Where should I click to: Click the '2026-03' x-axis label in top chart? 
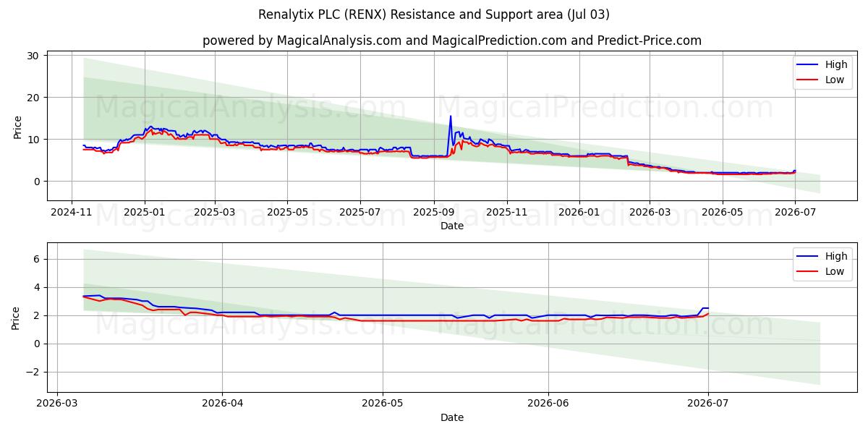click(650, 213)
